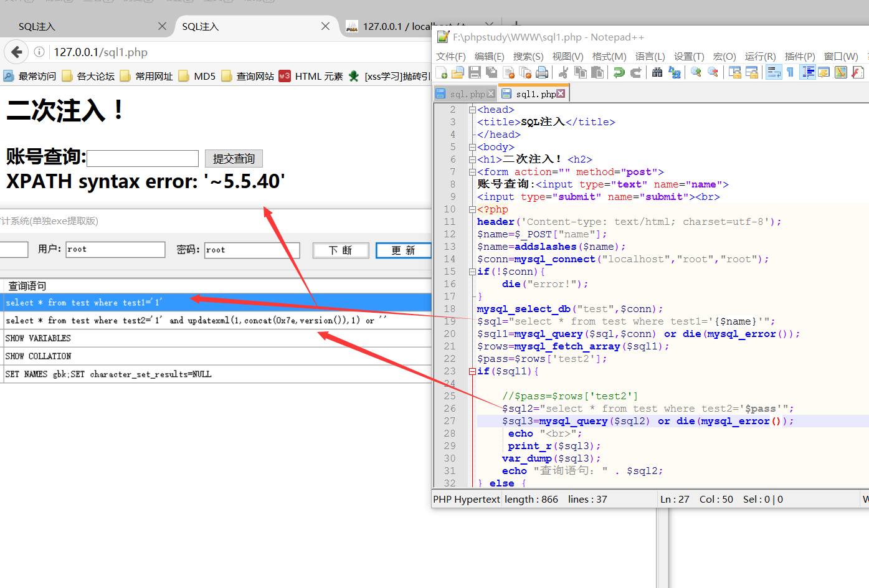The image size is (869, 588).
Task: Click the Redo arrow icon
Action: 635,72
